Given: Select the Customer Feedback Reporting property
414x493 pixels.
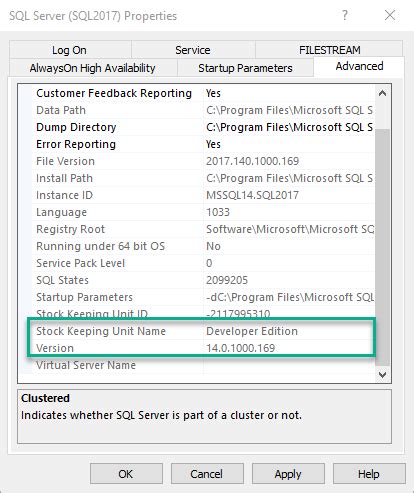Looking at the screenshot, I should 114,93.
